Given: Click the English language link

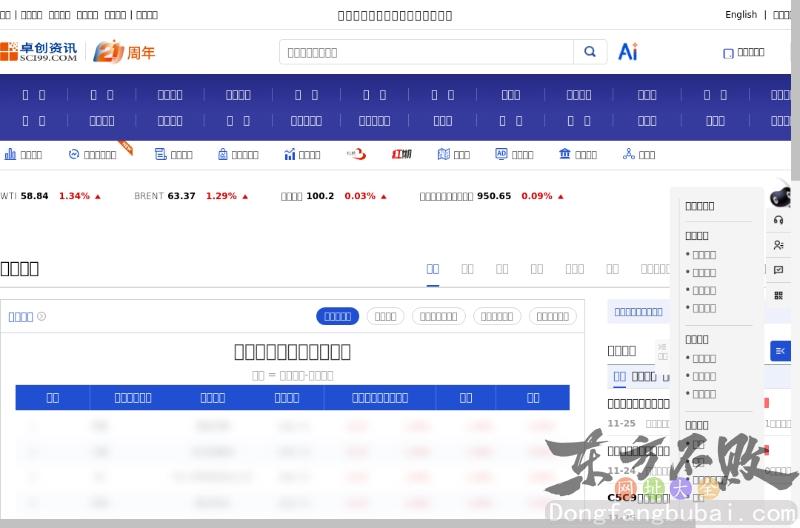Looking at the screenshot, I should pos(741,15).
